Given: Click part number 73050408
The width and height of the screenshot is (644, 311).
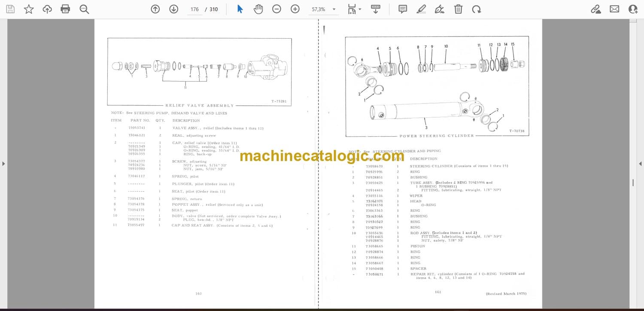Looking at the screenshot, I should click(374, 268).
